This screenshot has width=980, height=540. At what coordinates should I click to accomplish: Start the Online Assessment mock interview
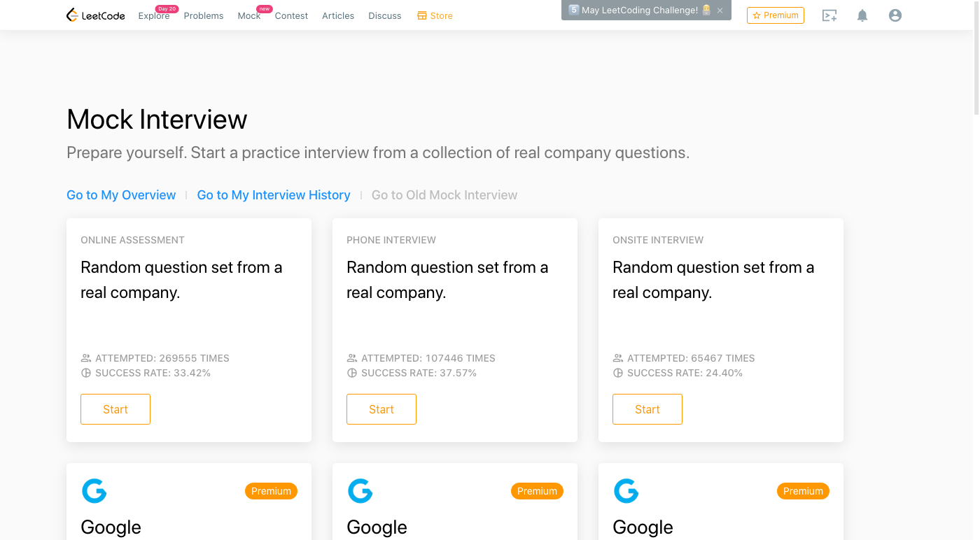[115, 409]
